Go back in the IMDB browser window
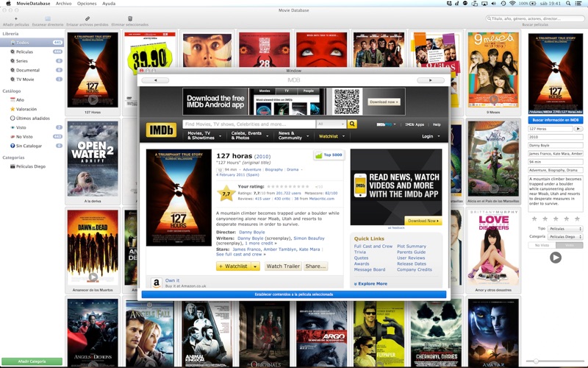The width and height of the screenshot is (588, 368). point(155,80)
